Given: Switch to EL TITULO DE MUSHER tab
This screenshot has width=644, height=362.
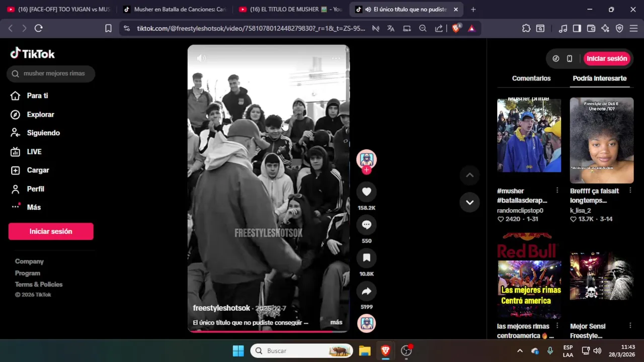Looking at the screenshot, I should [x=290, y=9].
